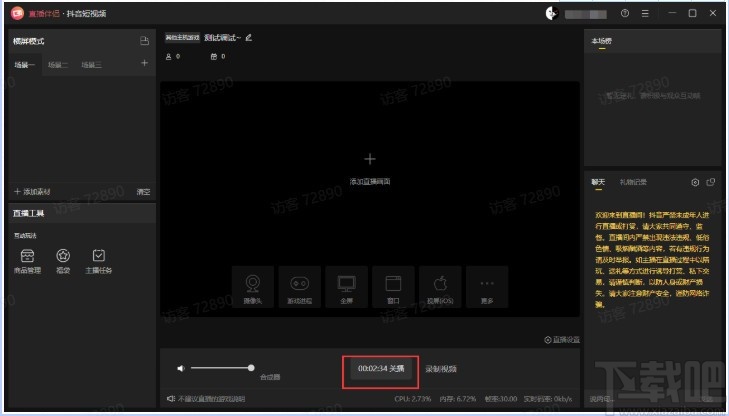729x416 pixels.
Task: Click the game category tag beside title
Action: click(183, 38)
